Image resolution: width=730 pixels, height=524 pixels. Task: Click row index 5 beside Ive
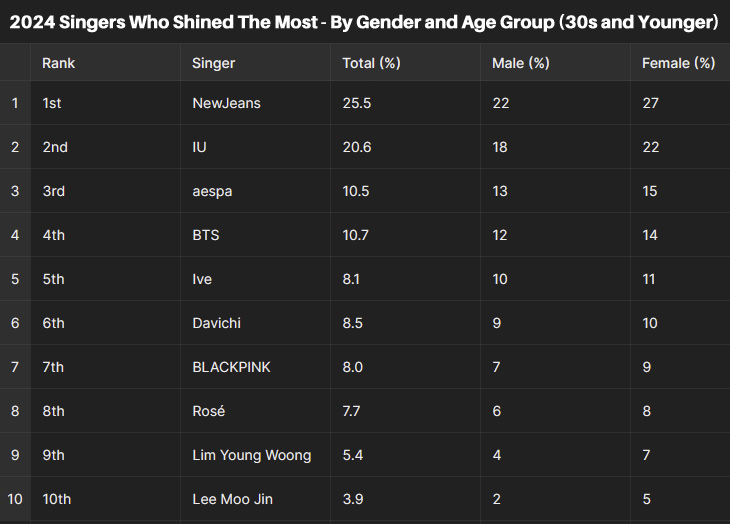(15, 279)
